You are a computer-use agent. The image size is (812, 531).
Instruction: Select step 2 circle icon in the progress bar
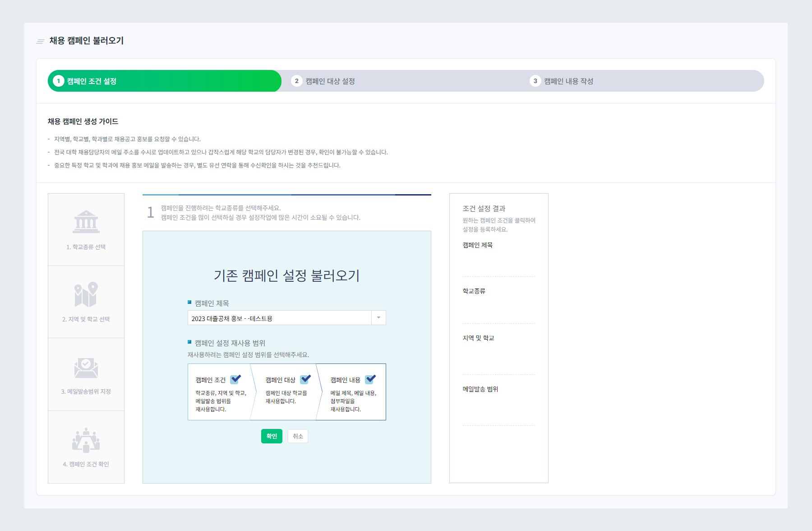pyautogui.click(x=296, y=81)
